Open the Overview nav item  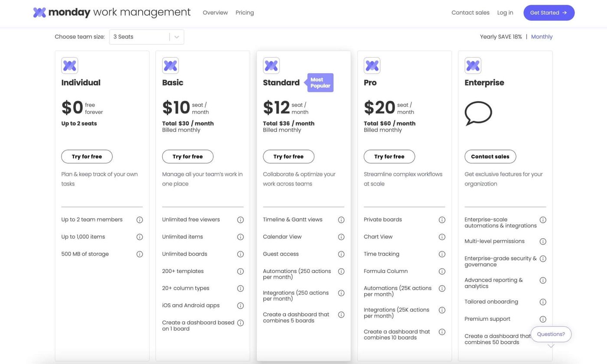(215, 13)
